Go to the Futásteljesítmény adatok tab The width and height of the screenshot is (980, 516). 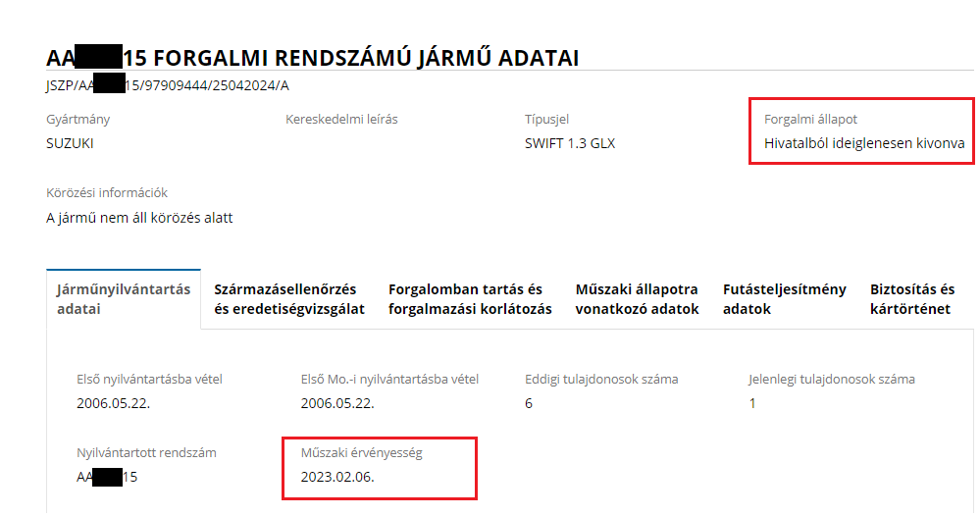[x=784, y=299]
